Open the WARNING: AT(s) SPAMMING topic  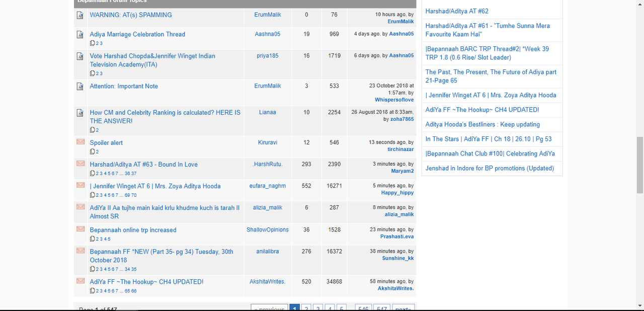pos(131,15)
